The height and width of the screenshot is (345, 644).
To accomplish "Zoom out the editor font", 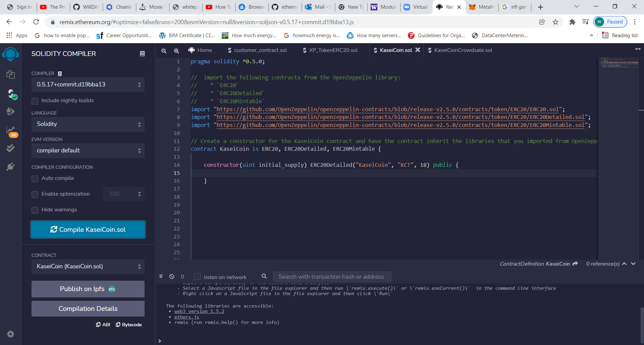I will 164,51.
